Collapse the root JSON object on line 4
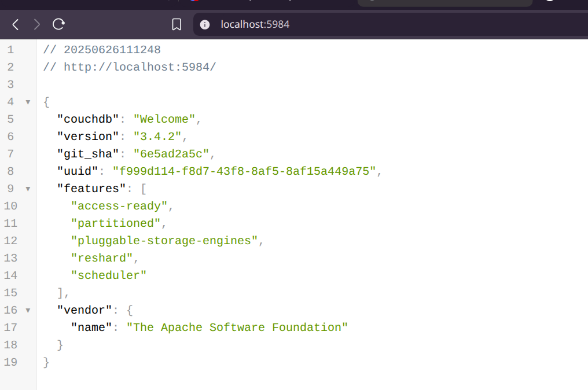The height and width of the screenshot is (390, 588). [28, 102]
